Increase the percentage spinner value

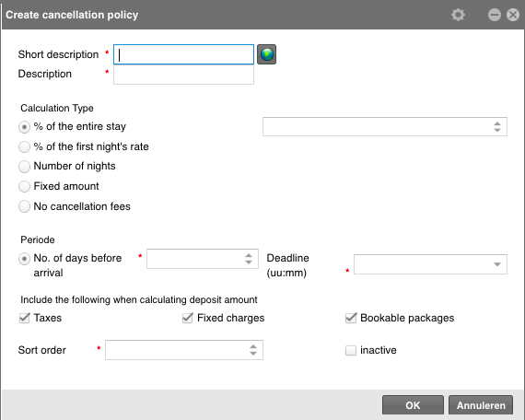pyautogui.click(x=497, y=123)
